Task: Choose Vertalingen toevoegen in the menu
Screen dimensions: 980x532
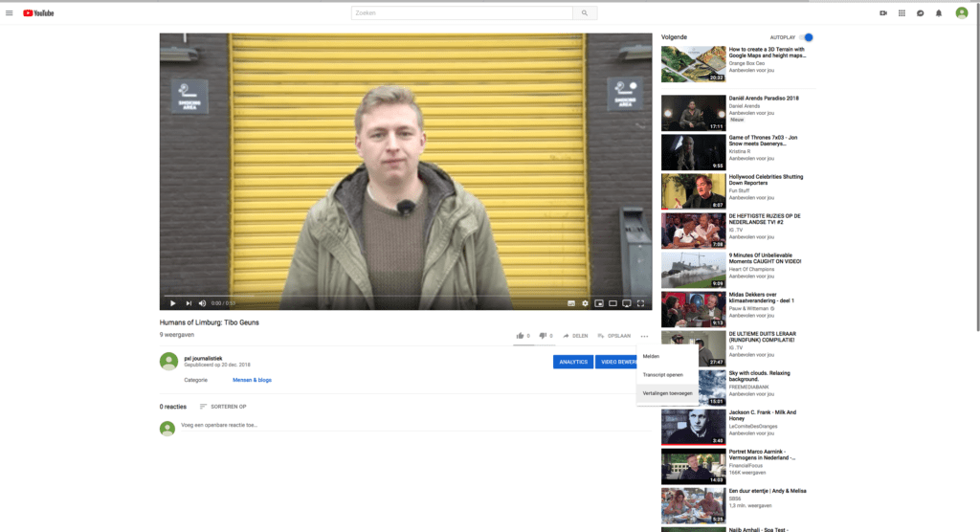Action: pos(668,393)
